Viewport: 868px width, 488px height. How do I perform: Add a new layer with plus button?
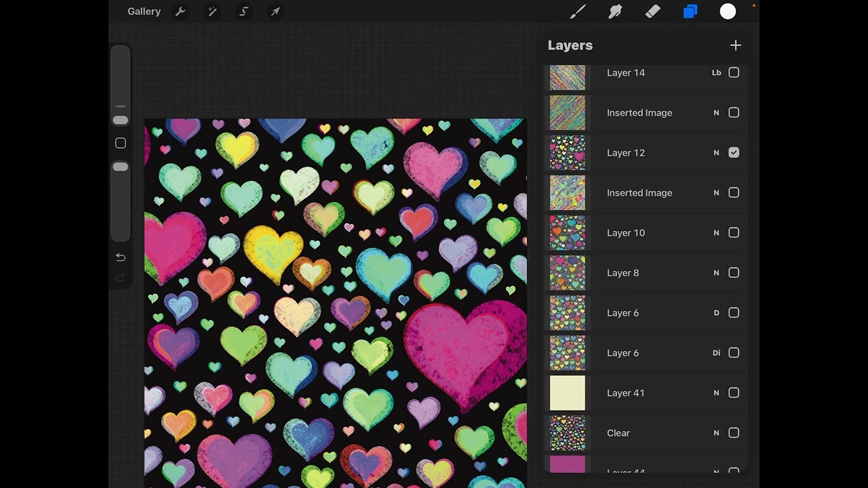pos(736,45)
